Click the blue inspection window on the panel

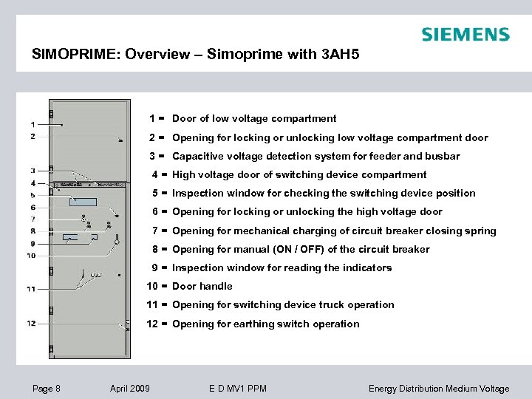(x=83, y=202)
